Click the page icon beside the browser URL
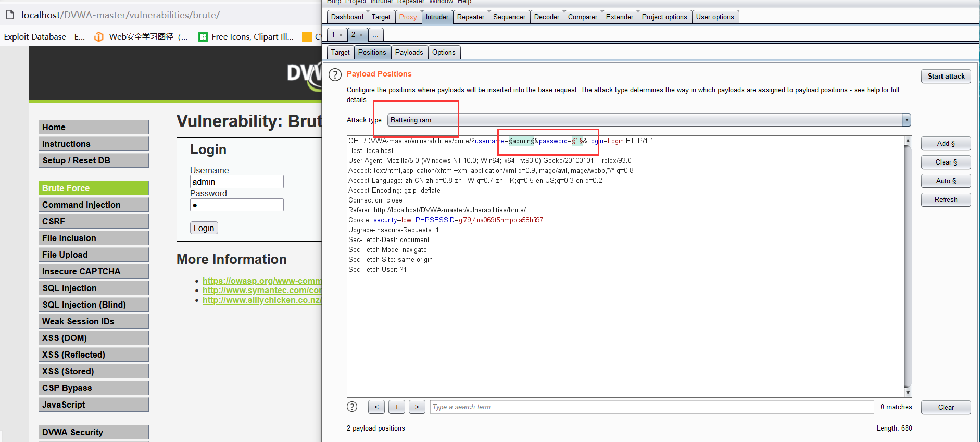 pos(10,15)
